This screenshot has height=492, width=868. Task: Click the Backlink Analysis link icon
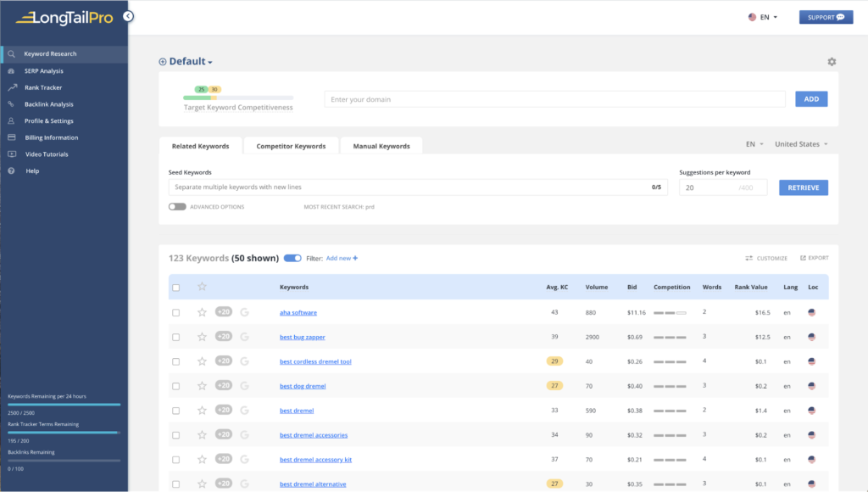[11, 103]
